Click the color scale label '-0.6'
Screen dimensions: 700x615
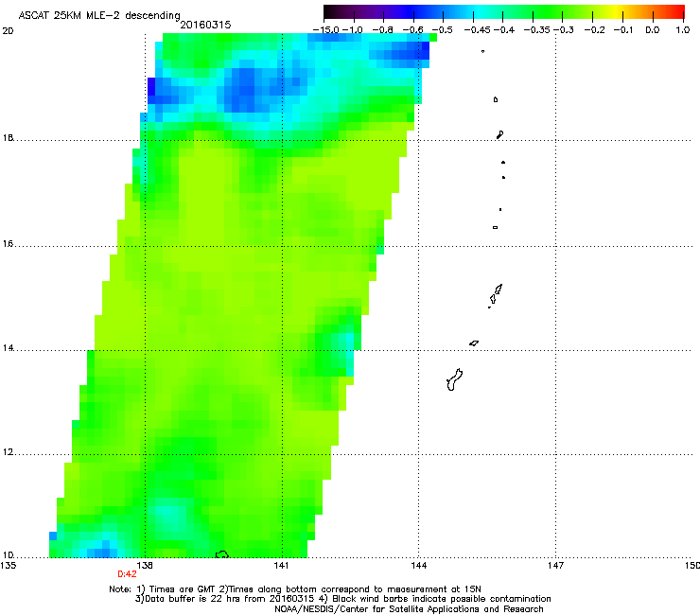tap(413, 30)
